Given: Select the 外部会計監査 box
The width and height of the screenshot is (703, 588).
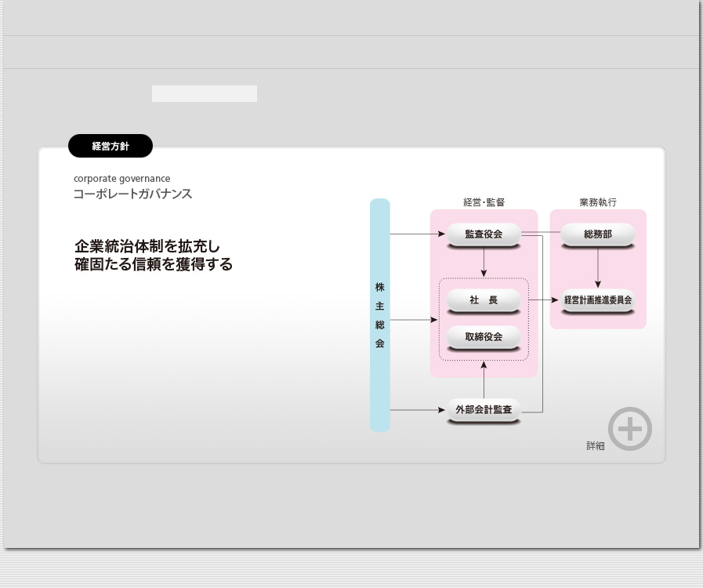Looking at the screenshot, I should coord(484,410).
